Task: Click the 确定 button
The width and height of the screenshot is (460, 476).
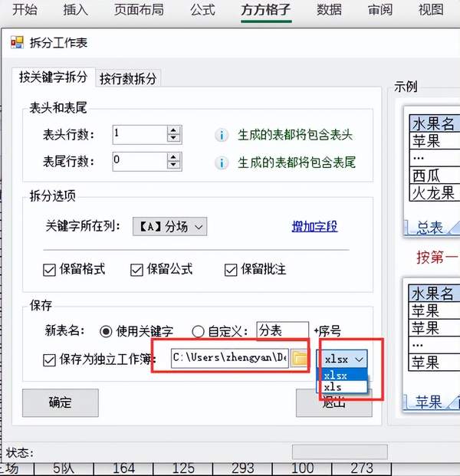Action: (61, 403)
